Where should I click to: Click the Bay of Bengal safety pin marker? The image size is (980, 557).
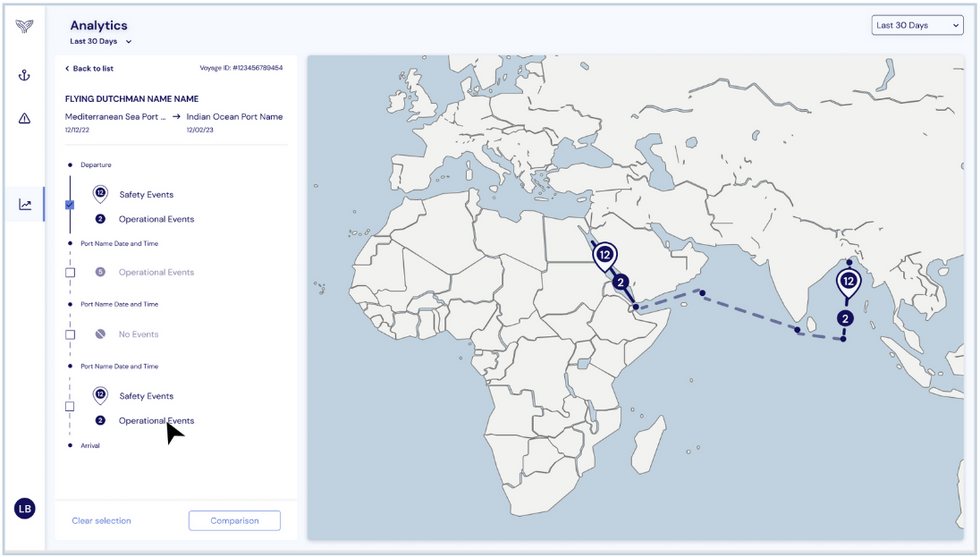848,283
